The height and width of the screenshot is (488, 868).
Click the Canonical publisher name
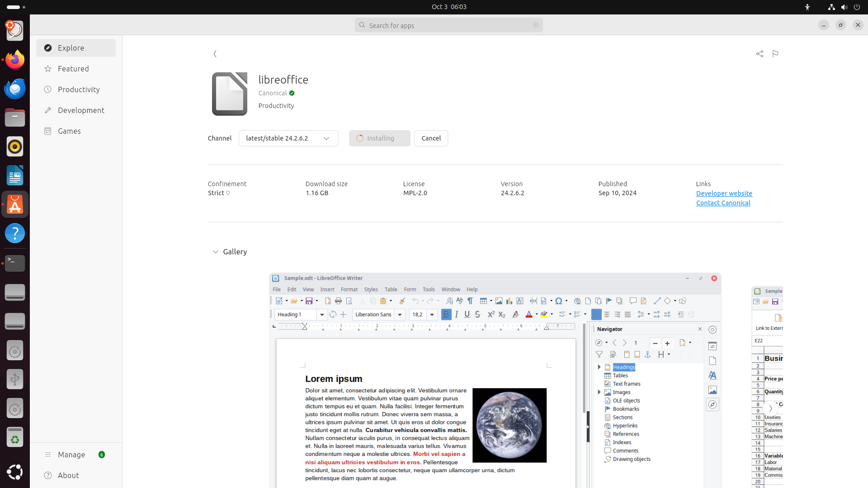[273, 93]
